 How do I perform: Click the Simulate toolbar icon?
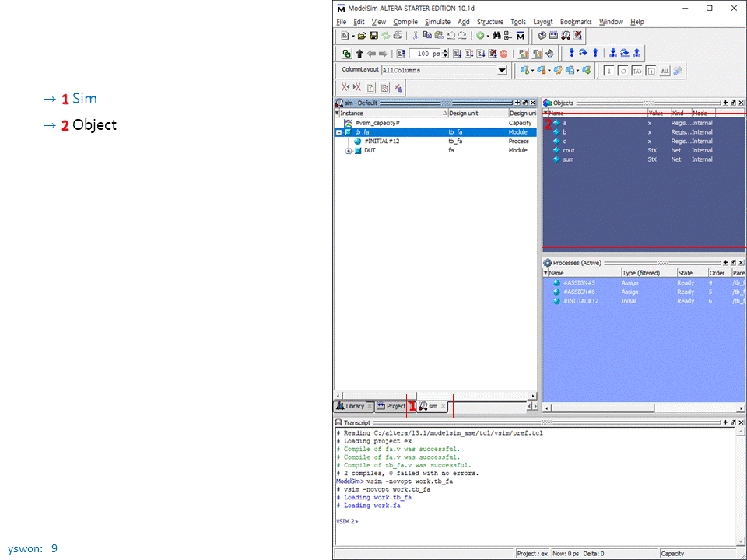click(566, 36)
